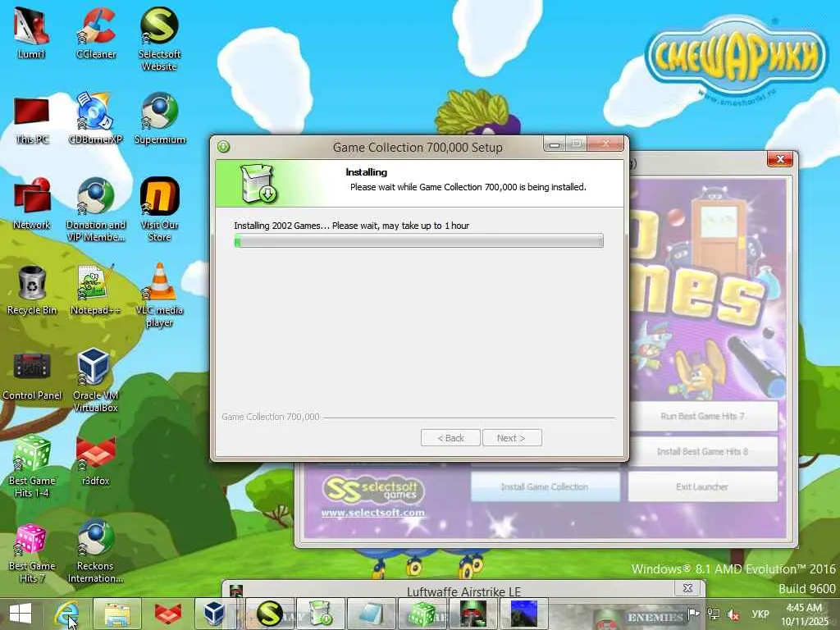Switch keyboard language УКР indicator
Screen dimensions: 840x630
760,614
